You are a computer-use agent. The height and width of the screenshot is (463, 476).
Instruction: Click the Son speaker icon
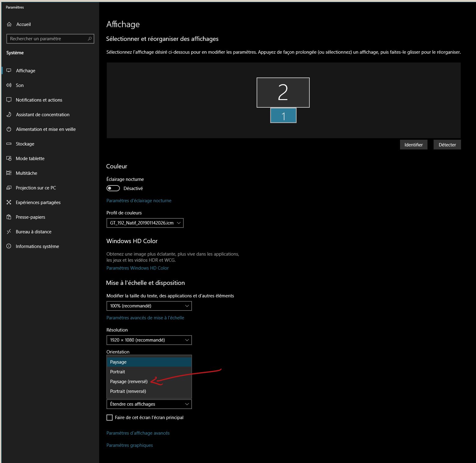click(9, 85)
